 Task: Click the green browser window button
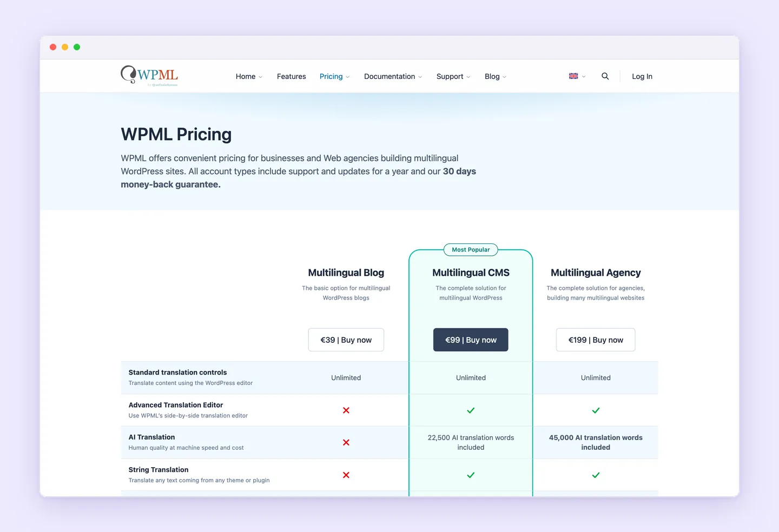click(77, 47)
